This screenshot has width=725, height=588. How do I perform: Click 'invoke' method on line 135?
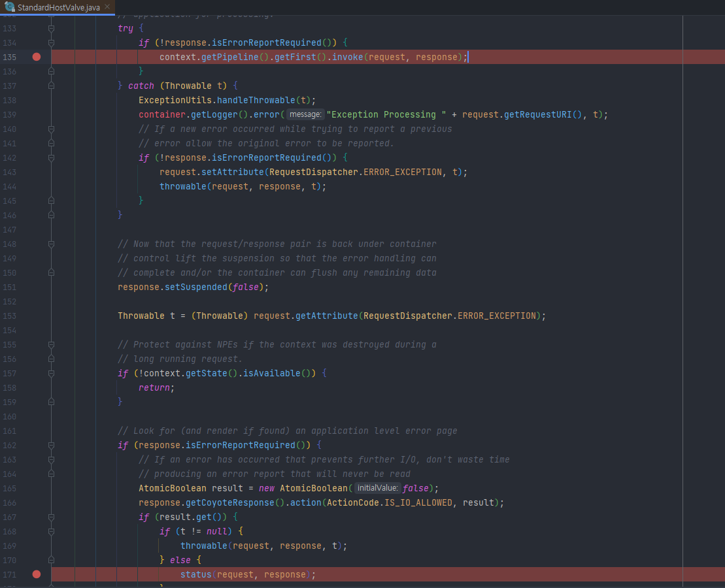tap(348, 57)
